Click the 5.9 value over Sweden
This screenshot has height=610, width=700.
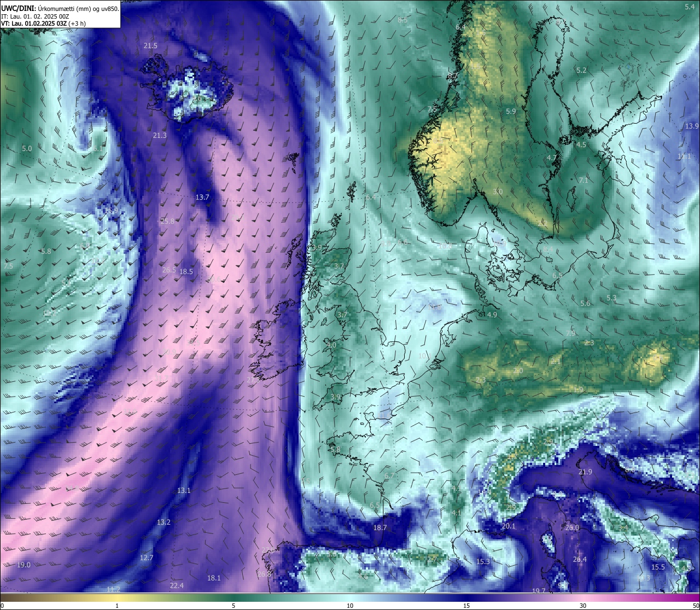tap(511, 111)
